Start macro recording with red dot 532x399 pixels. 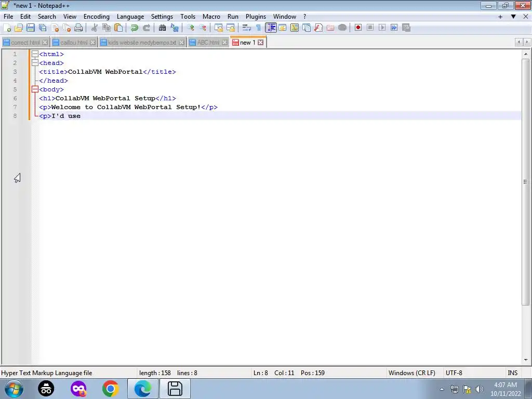tap(358, 28)
